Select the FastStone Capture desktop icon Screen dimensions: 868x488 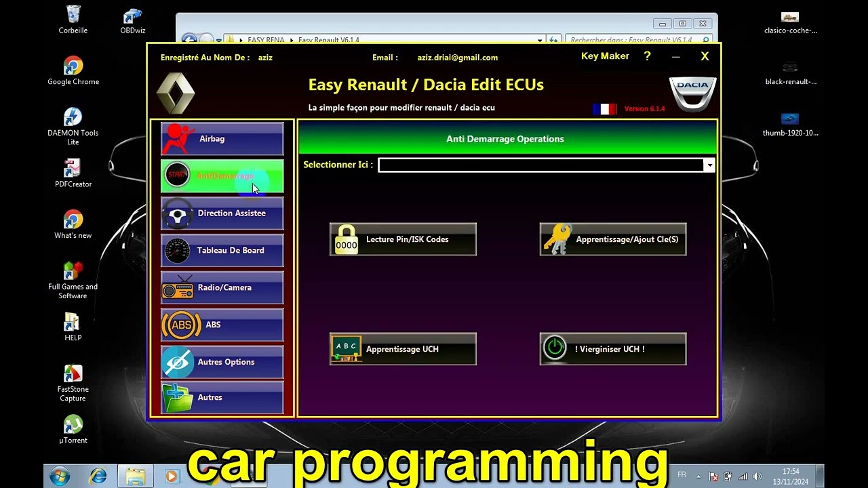(x=73, y=383)
